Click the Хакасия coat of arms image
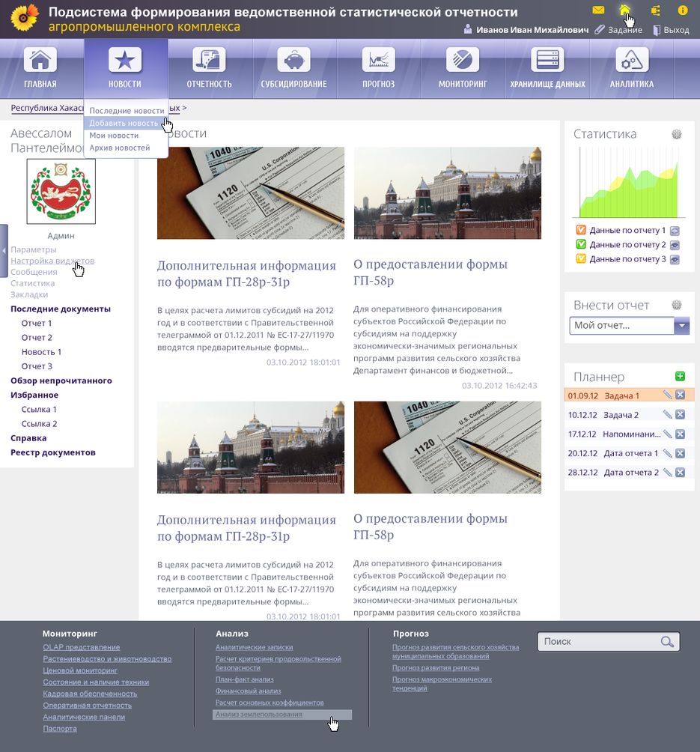The width and height of the screenshot is (700, 752). (x=61, y=191)
